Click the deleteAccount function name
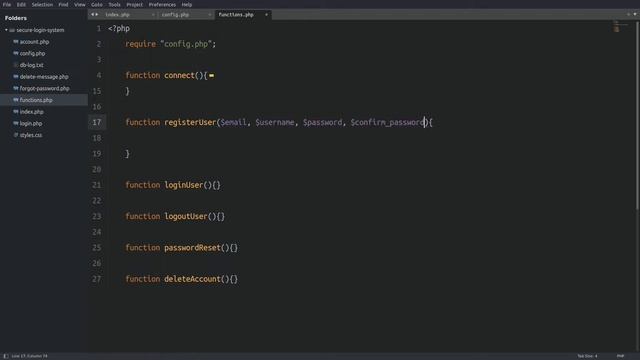This screenshot has width=640, height=360. pyautogui.click(x=192, y=279)
